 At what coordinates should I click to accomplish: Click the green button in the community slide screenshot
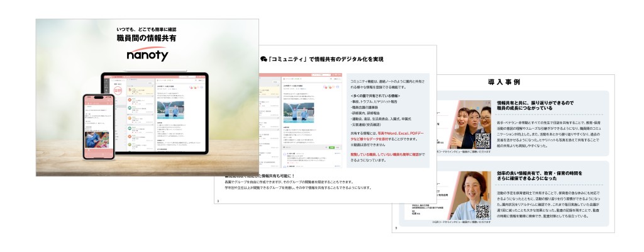click(x=331, y=147)
